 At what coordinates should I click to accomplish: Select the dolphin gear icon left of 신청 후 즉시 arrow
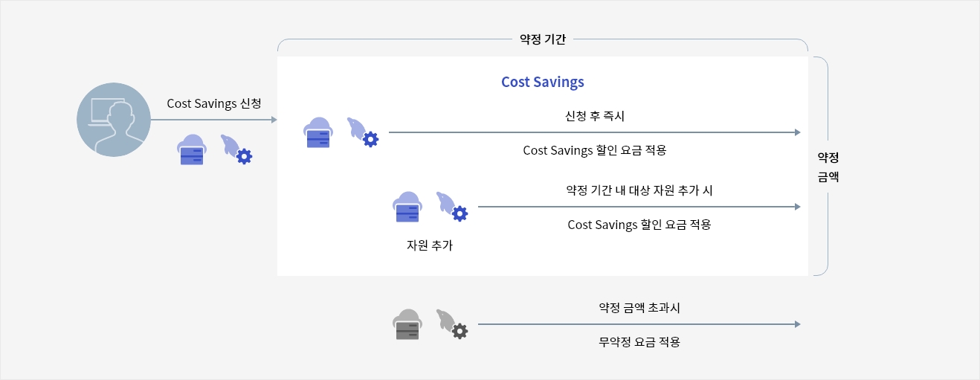[363, 132]
